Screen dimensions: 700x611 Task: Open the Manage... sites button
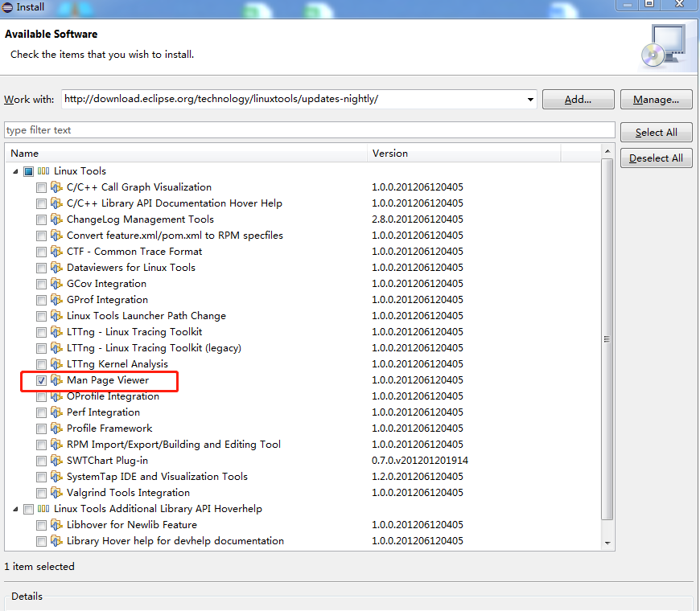coord(656,100)
